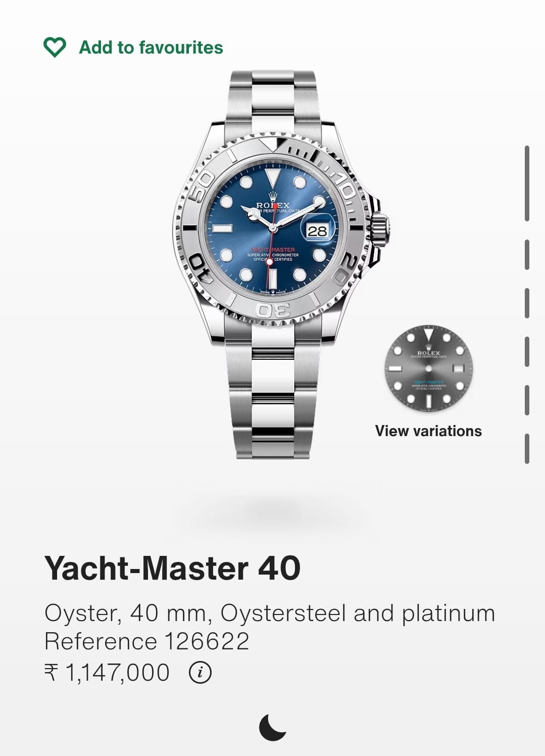Jump to the third page indicator bar
Image resolution: width=545 pixels, height=756 pixels.
point(527,303)
